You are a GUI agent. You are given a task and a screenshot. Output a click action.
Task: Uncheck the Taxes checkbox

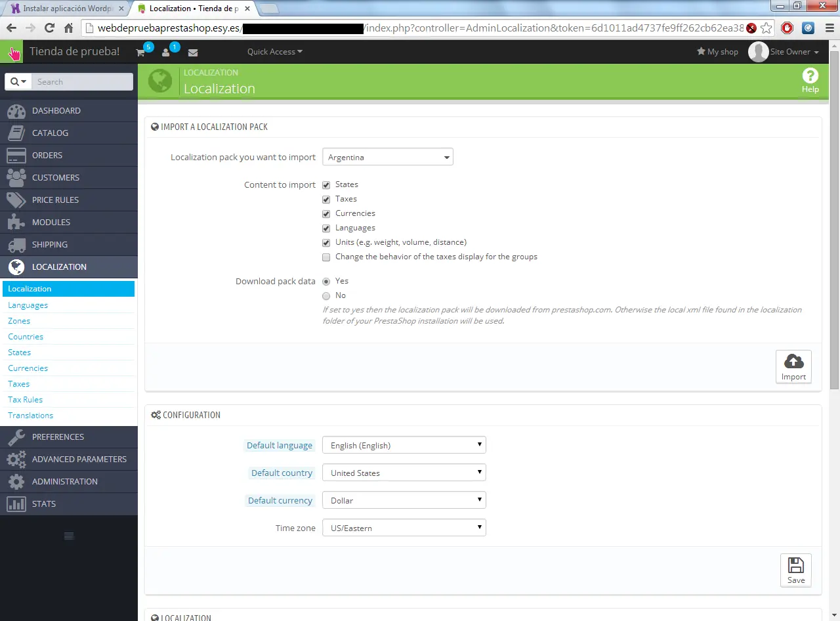click(326, 200)
